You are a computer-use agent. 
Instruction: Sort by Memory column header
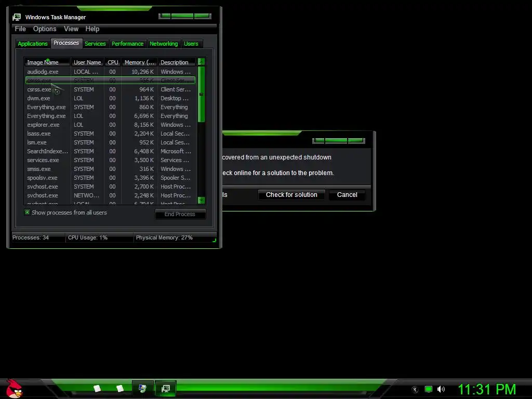(x=139, y=62)
